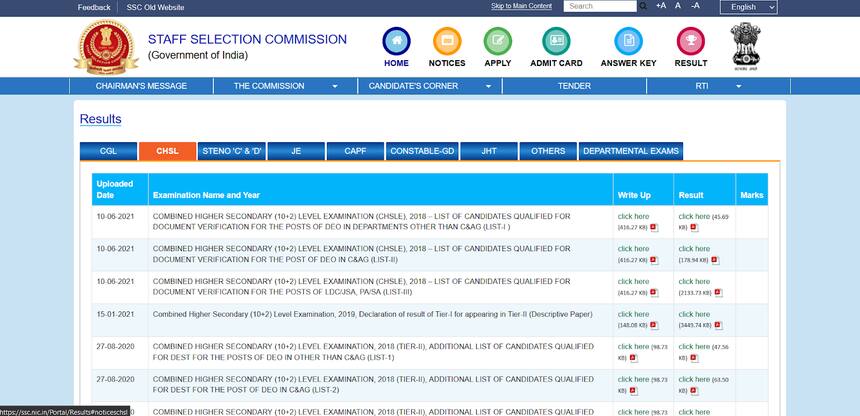Screen dimensions: 860x416
Task: Open PDF icon for LIST-2 write up
Action: [633, 391]
